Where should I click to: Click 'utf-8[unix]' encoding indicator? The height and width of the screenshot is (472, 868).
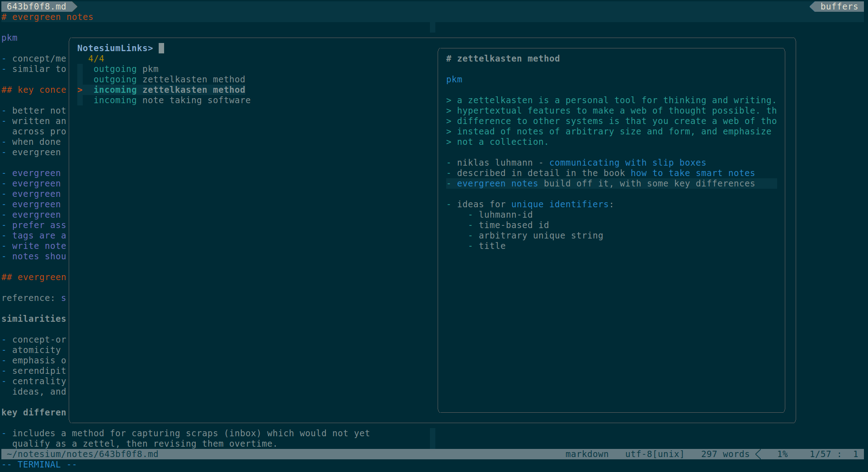pyautogui.click(x=655, y=454)
